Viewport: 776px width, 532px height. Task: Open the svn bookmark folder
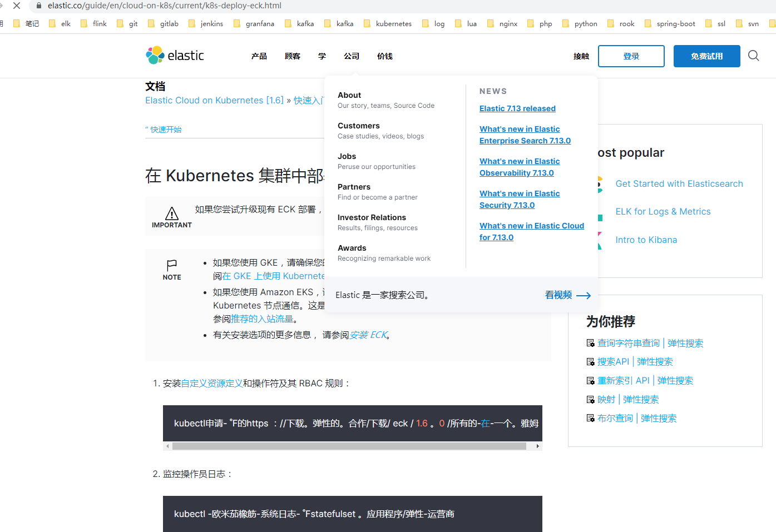[747, 23]
